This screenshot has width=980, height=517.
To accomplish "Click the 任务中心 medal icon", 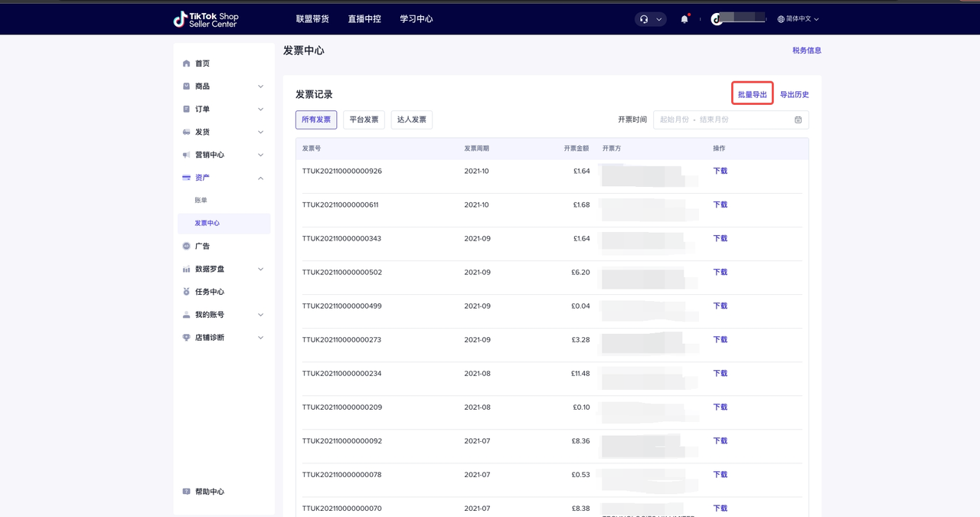I will click(186, 292).
